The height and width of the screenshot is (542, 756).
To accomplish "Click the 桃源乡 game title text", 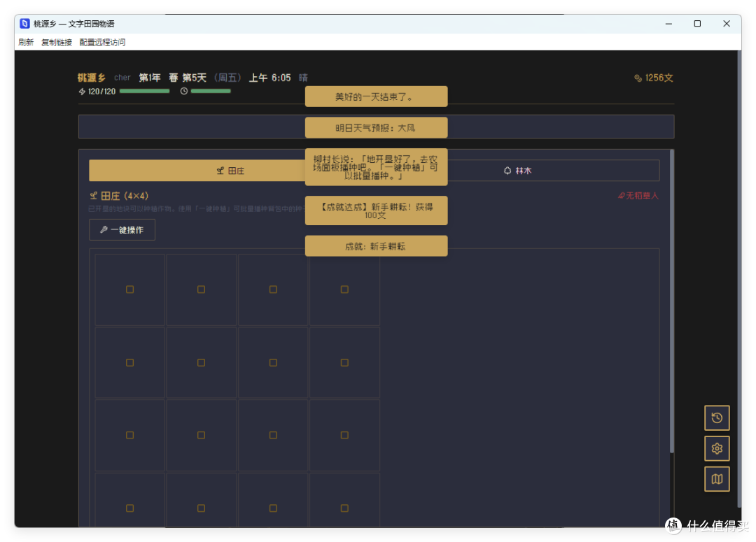I will pos(92,78).
